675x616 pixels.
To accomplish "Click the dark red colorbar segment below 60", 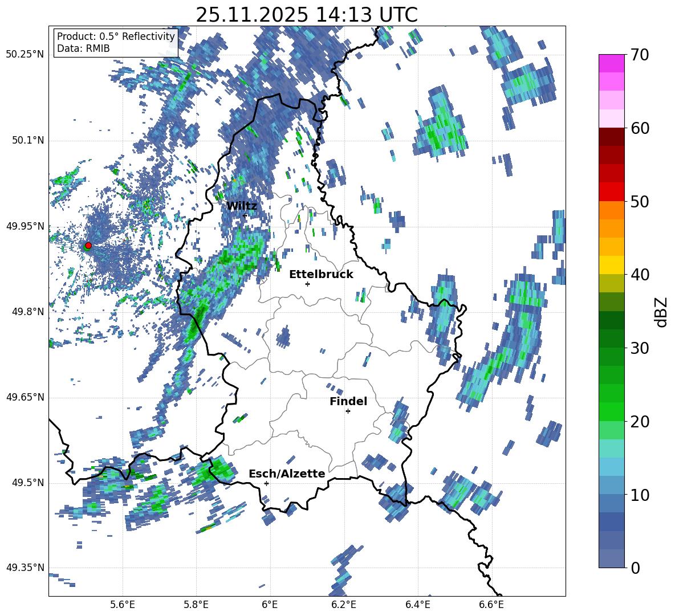I will pos(611,137).
